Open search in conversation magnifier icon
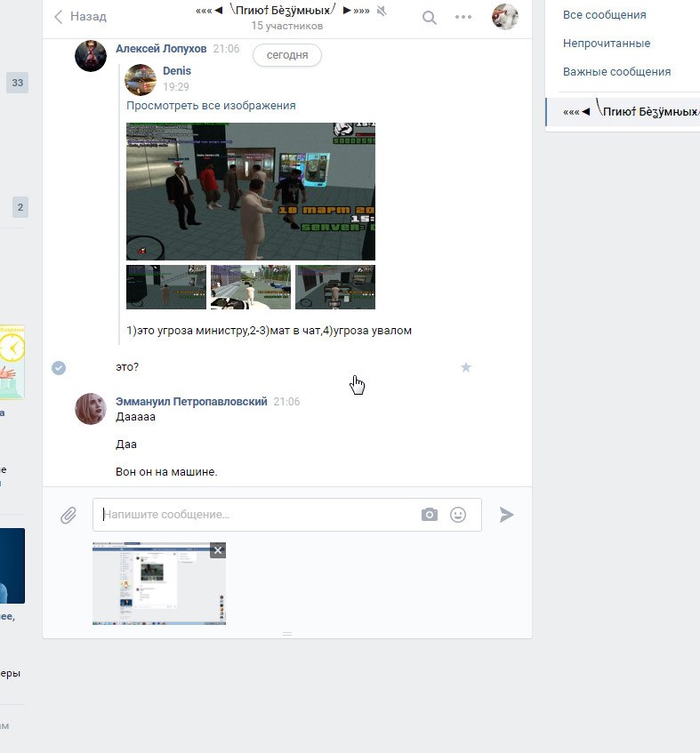Viewport: 700px width, 753px height. click(429, 18)
